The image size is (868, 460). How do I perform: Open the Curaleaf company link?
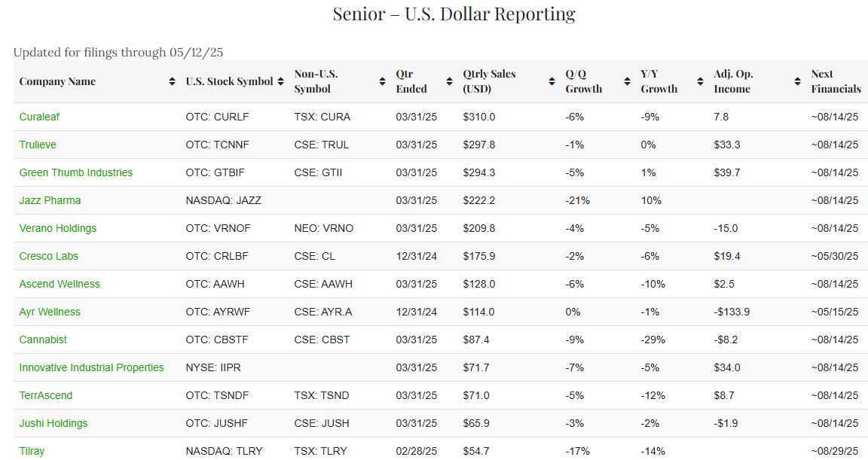pos(41,117)
